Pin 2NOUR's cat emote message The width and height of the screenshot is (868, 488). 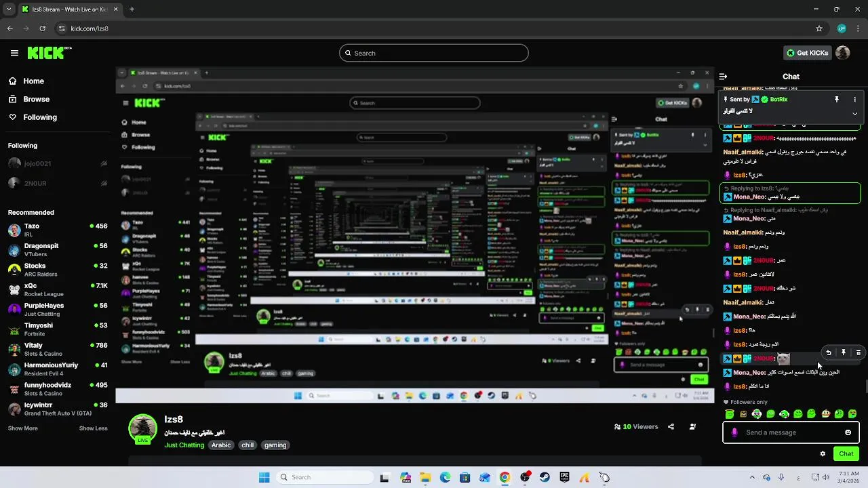point(844,352)
